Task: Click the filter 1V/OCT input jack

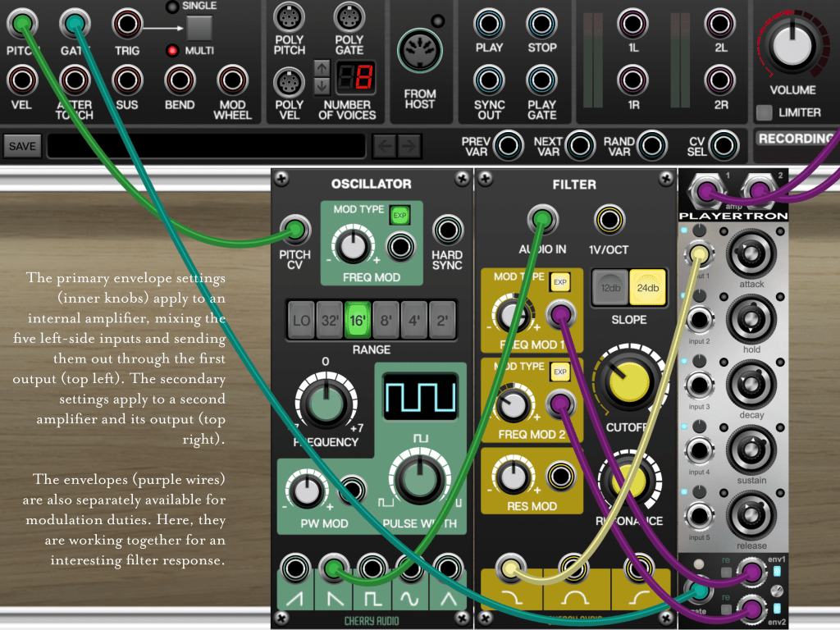Action: [608, 218]
